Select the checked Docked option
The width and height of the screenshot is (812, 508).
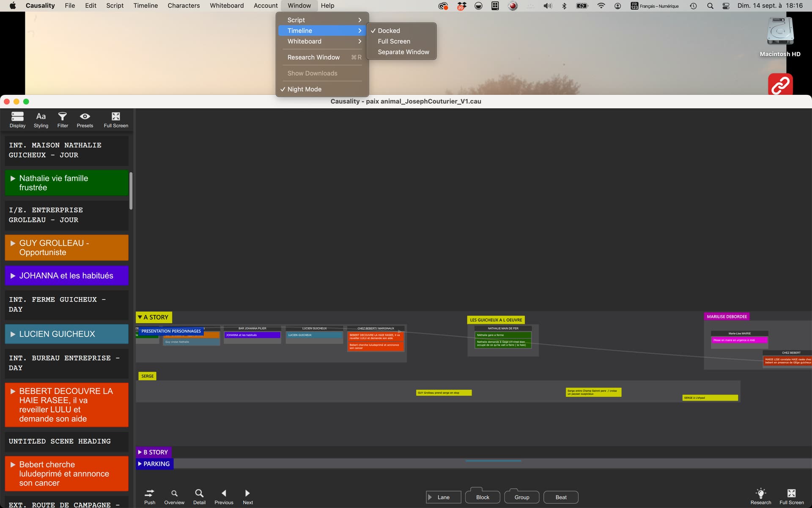coord(389,30)
